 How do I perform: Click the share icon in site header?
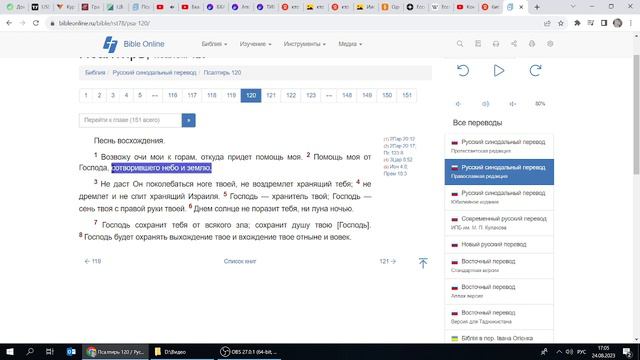(513, 44)
